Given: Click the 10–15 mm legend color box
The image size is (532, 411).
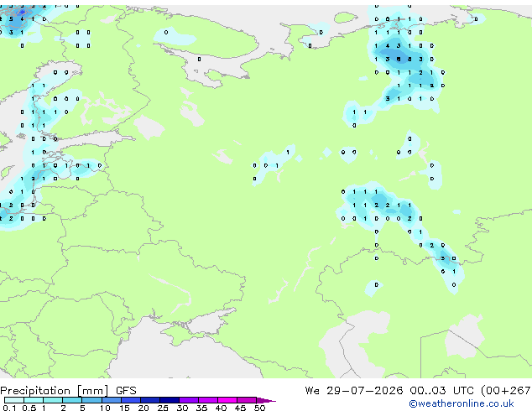Looking at the screenshot, I should pos(112,400).
